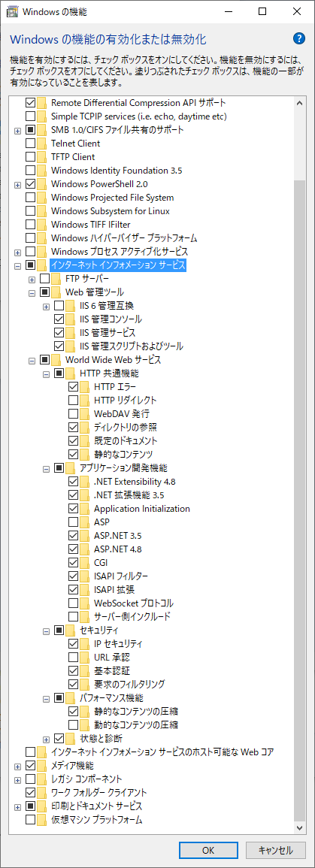Screen dimensions: 315x868
Task: Click the folder icon beside メディア機能
Action: pos(42,765)
